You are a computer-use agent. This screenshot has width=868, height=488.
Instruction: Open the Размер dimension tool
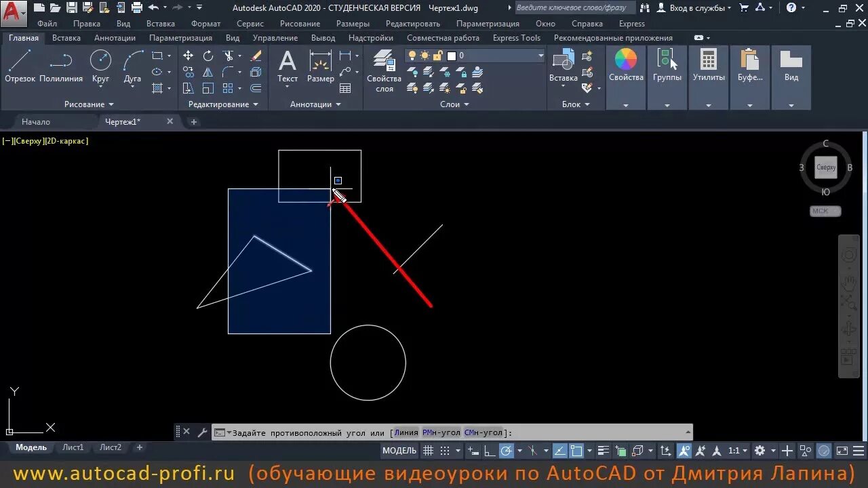pos(320,66)
